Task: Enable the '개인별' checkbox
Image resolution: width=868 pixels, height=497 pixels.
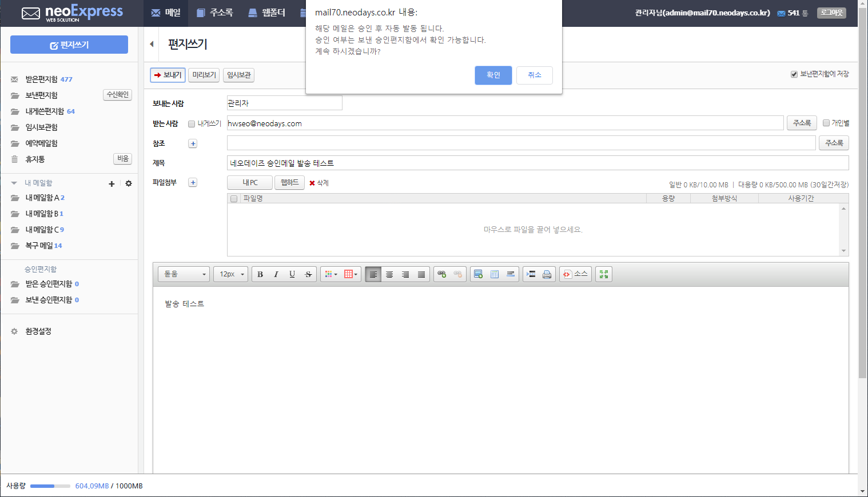Action: click(x=826, y=123)
